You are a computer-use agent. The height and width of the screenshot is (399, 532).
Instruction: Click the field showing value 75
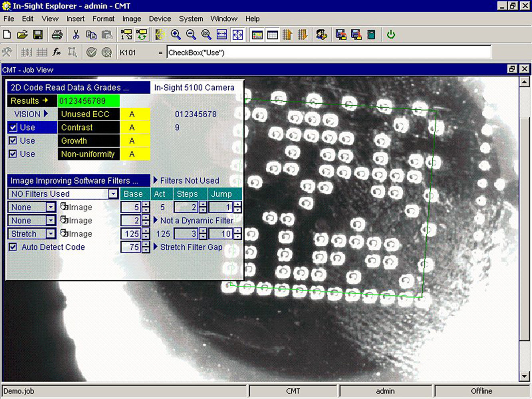[x=131, y=247]
